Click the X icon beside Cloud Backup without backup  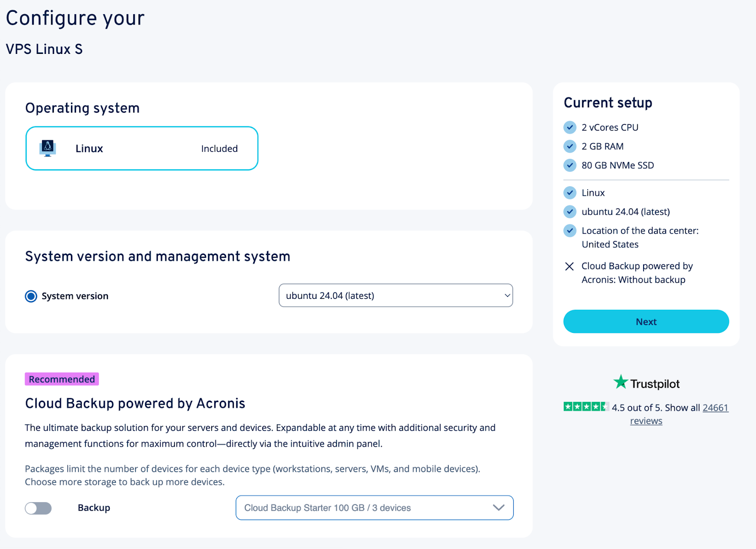click(x=570, y=267)
